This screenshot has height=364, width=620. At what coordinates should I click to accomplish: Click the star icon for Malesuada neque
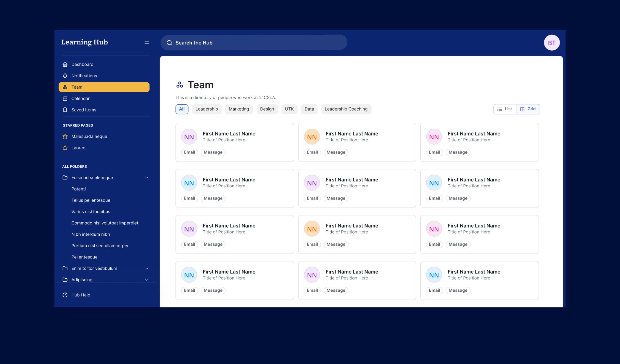pyautogui.click(x=65, y=136)
